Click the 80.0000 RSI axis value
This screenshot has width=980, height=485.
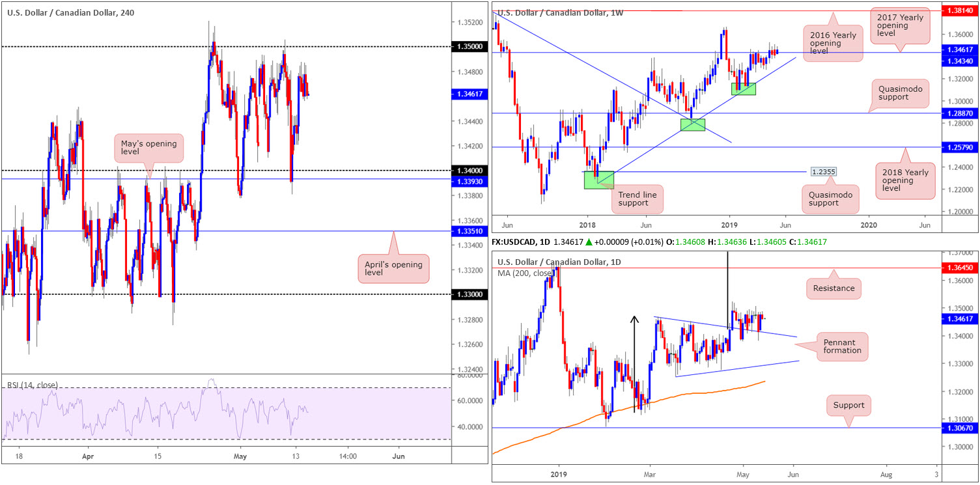471,376
